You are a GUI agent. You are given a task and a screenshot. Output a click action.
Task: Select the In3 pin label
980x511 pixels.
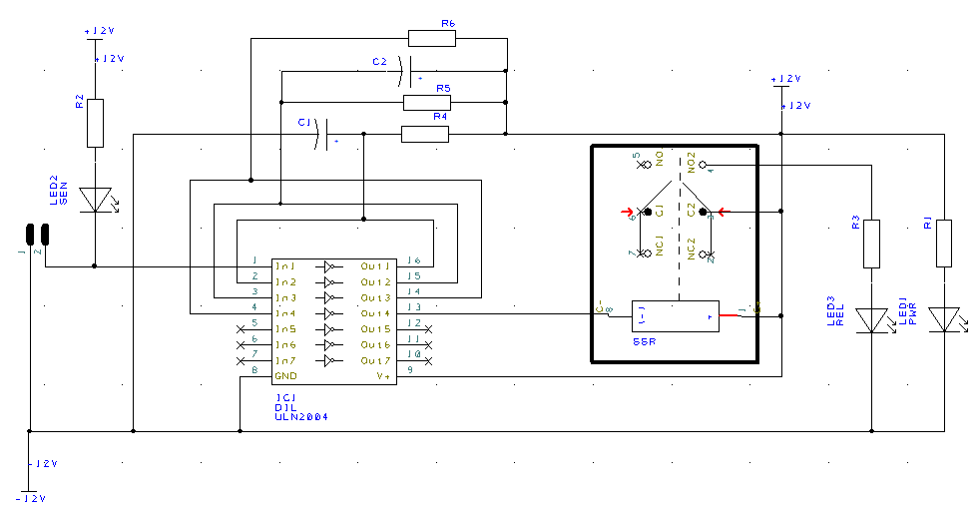coord(285,298)
